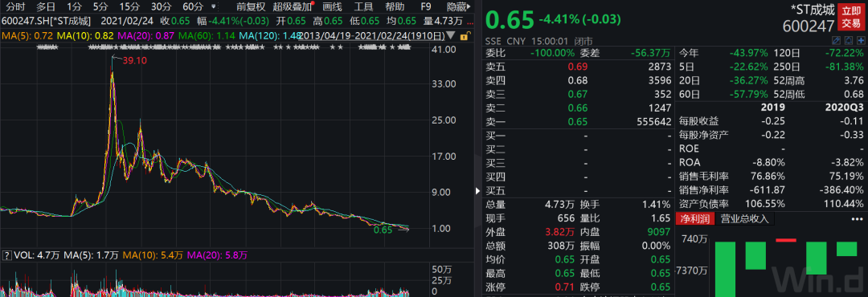This screenshot has height=297, width=868.
Task: Select the 30分 interval
Action: 161,7
